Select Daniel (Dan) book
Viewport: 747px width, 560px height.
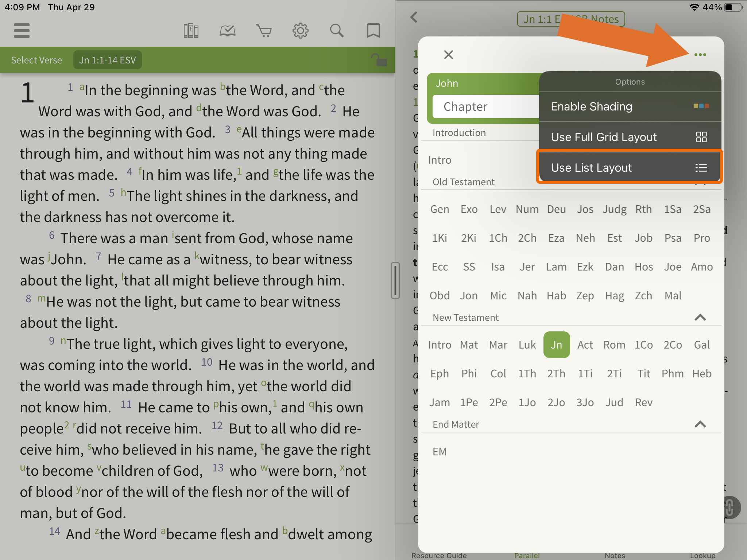point(614,267)
